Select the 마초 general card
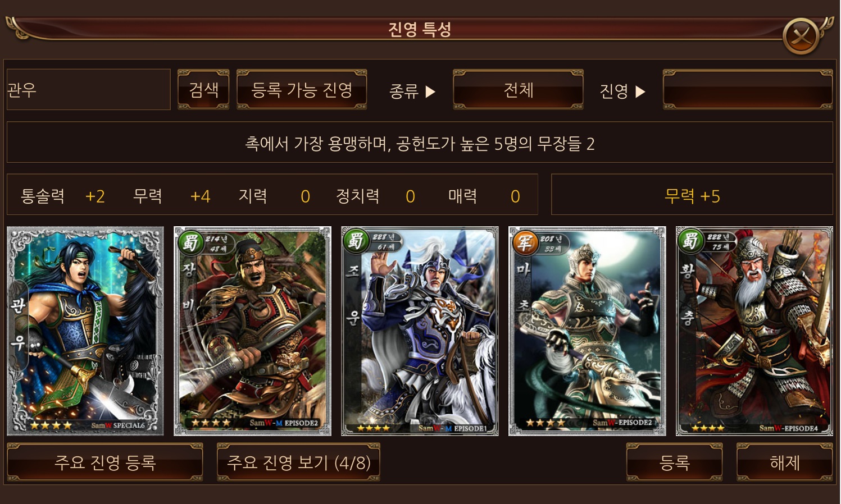This screenshot has width=841, height=504. point(587,331)
